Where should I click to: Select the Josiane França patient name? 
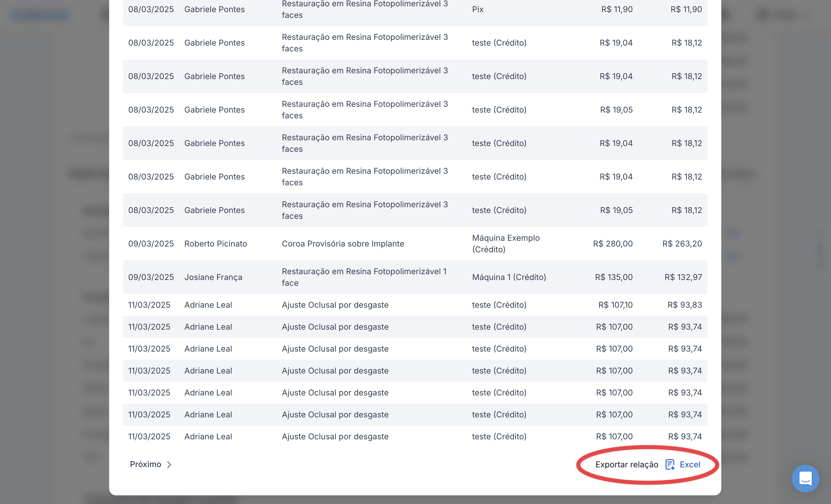tap(213, 277)
